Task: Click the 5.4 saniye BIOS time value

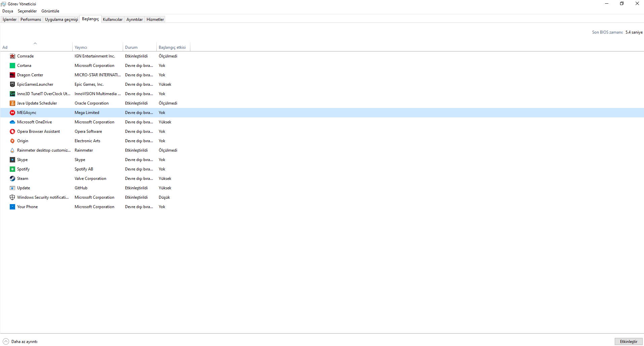Action: 634,32
